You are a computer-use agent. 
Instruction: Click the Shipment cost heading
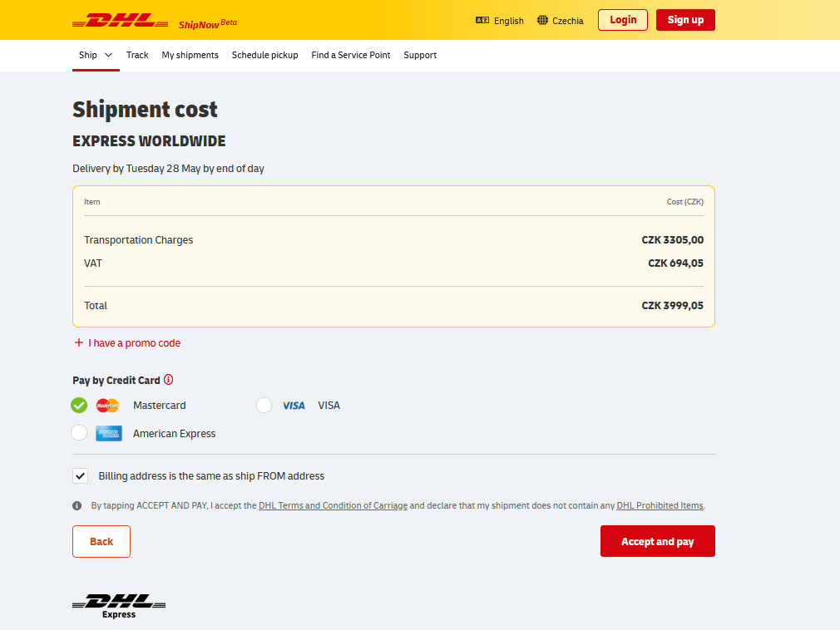(x=146, y=110)
